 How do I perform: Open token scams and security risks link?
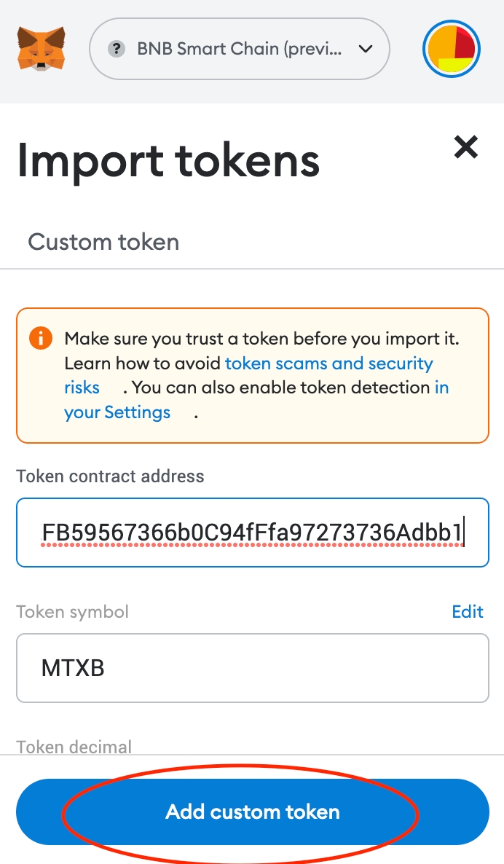pyautogui.click(x=328, y=364)
